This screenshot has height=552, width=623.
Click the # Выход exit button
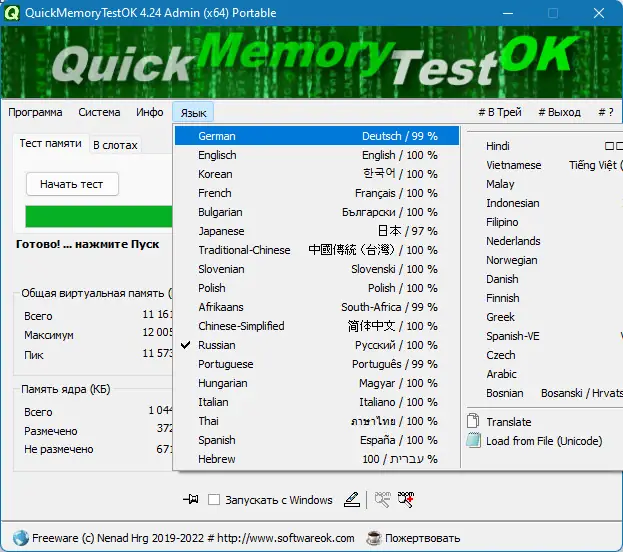pyautogui.click(x=559, y=112)
